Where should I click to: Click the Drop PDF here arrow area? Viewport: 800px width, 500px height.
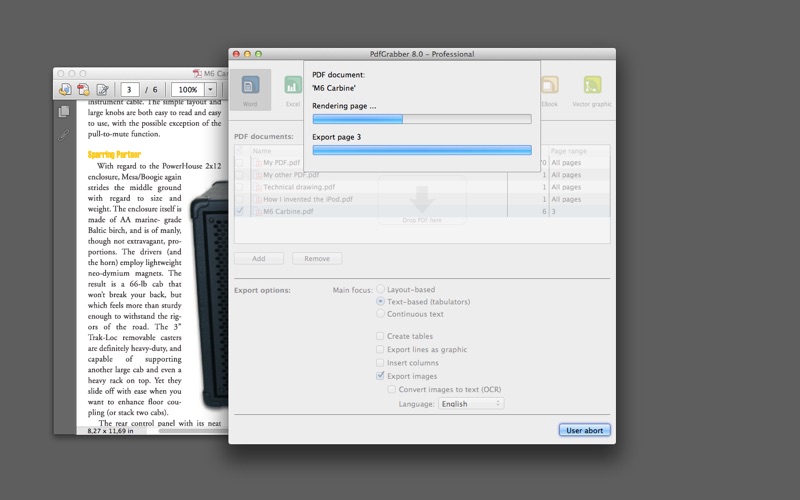tap(422, 200)
